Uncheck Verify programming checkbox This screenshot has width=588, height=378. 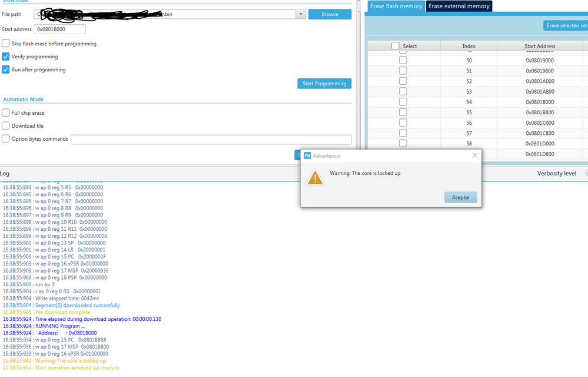pos(6,57)
